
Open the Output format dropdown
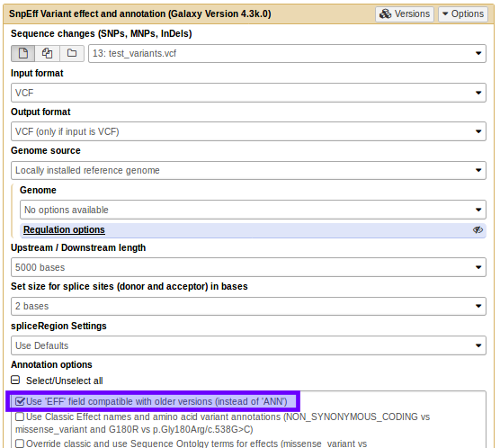248,131
